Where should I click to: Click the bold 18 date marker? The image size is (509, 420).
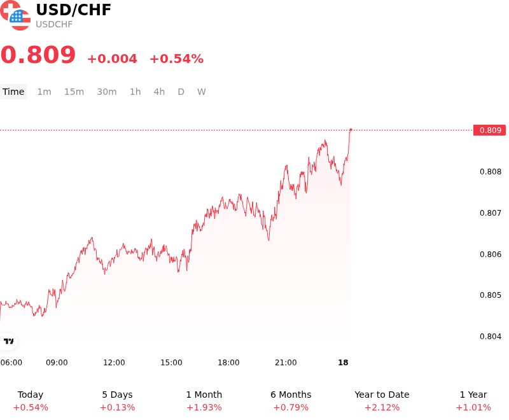click(x=343, y=363)
